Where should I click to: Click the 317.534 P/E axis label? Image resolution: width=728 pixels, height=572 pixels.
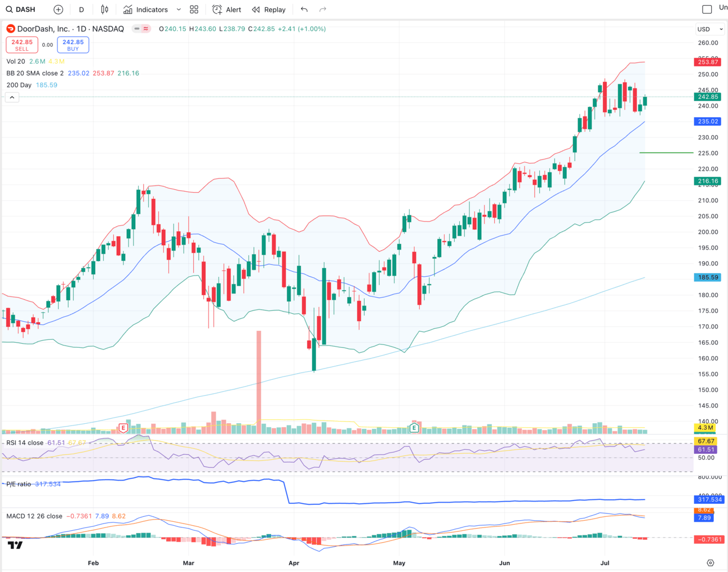point(709,500)
